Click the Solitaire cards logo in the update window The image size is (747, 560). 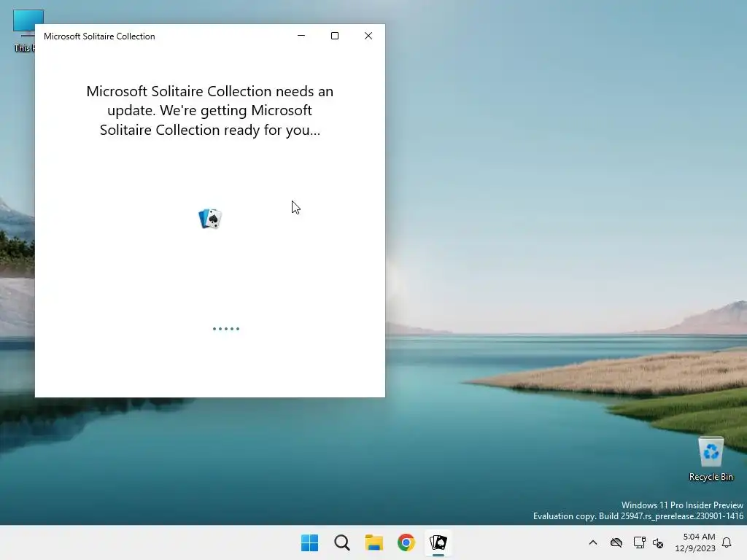pyautogui.click(x=210, y=219)
